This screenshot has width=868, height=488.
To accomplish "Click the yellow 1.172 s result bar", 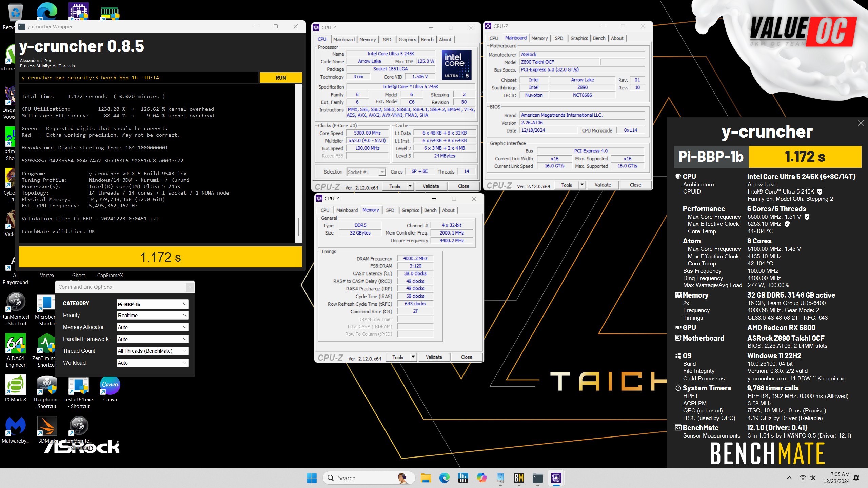I will point(160,257).
